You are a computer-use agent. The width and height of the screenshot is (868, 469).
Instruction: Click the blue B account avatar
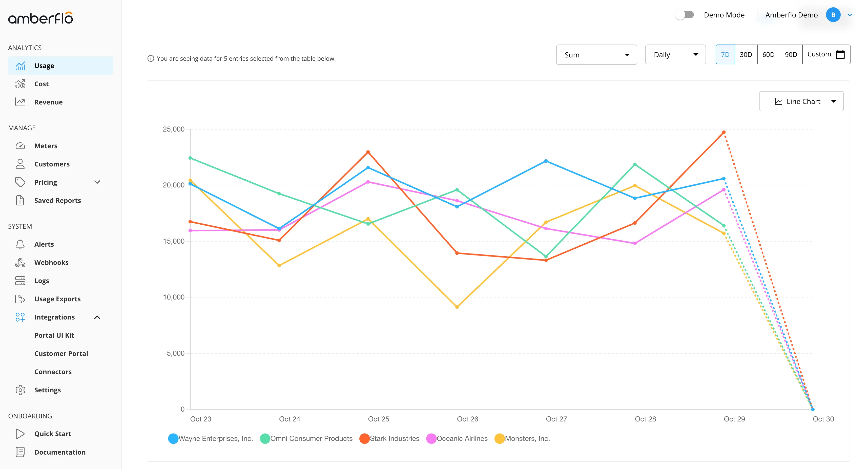pos(833,15)
